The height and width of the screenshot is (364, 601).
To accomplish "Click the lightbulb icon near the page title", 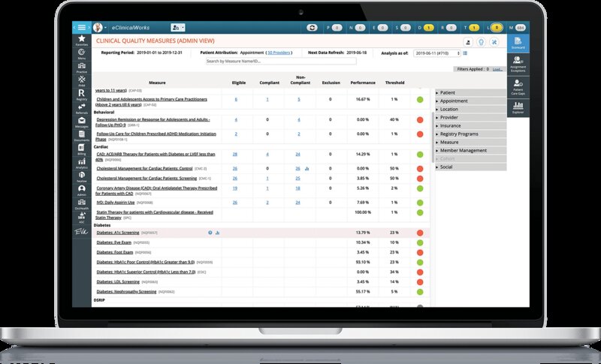I will coord(481,42).
